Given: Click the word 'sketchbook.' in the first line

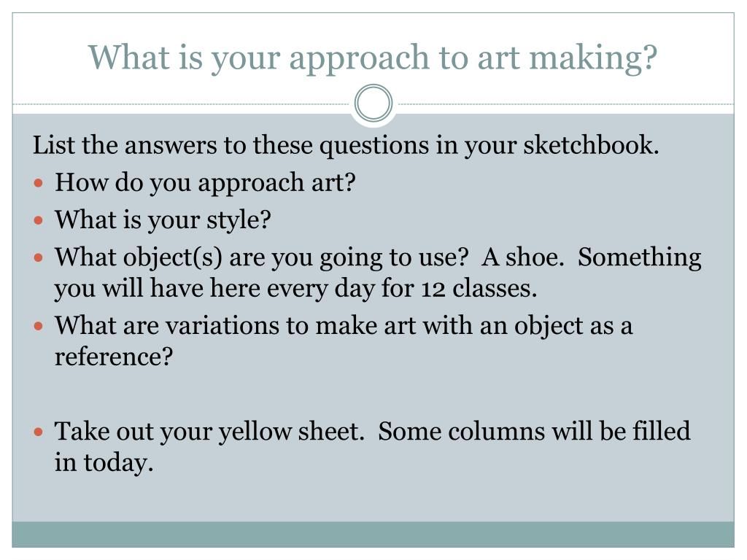Looking at the screenshot, I should pos(591,145).
